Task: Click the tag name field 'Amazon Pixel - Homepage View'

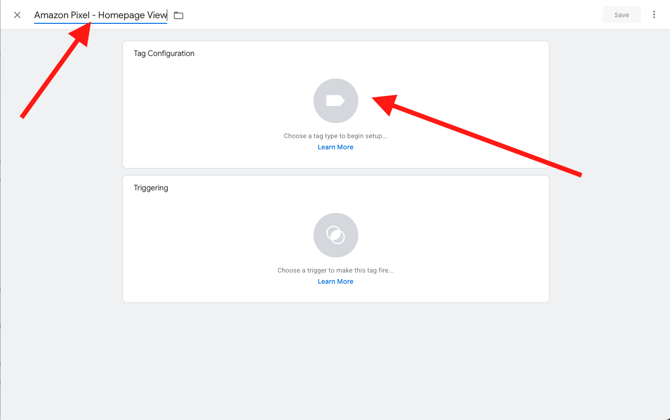Action: point(100,15)
